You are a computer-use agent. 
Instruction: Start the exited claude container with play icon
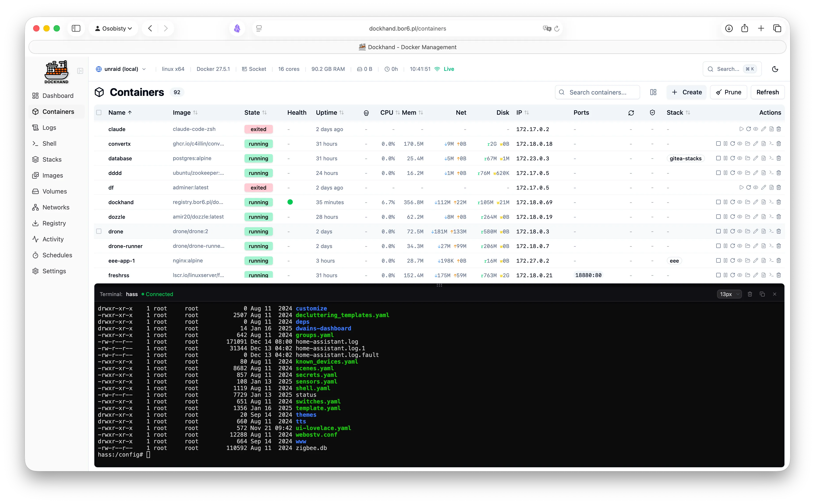pos(741,129)
